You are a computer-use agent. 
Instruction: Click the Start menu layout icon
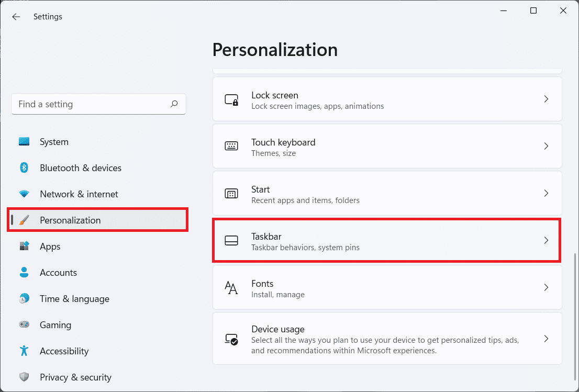231,194
